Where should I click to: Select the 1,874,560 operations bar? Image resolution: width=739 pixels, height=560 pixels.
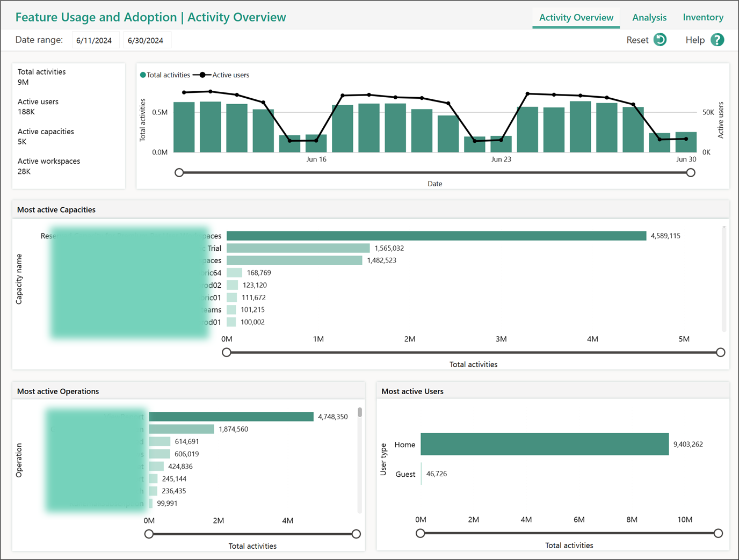point(182,429)
